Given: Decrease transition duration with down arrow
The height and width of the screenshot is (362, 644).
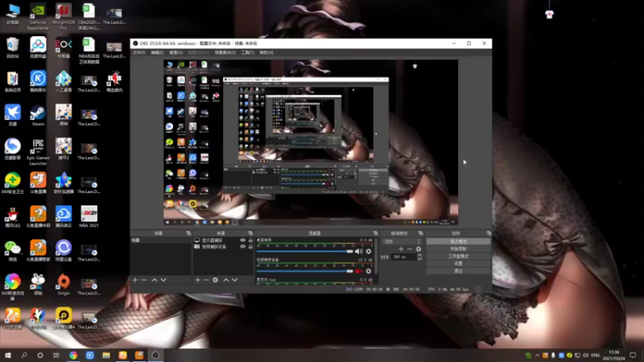Looking at the screenshot, I should click(419, 259).
